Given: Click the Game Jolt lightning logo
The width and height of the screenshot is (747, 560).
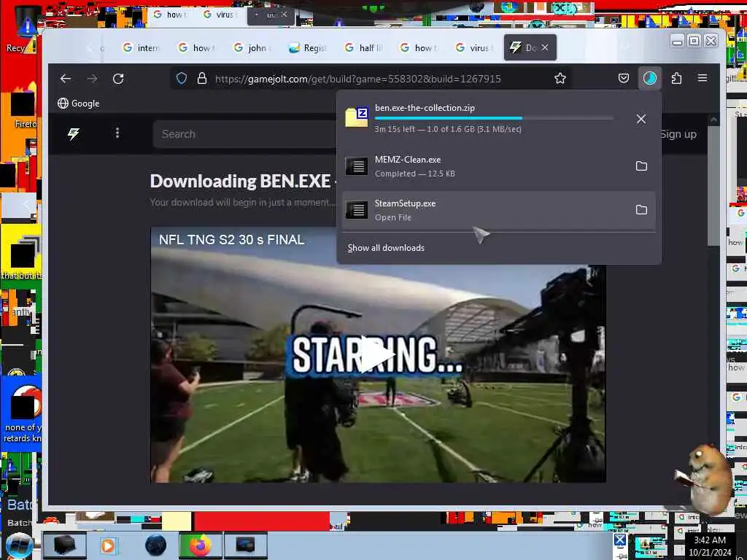Looking at the screenshot, I should click(74, 134).
